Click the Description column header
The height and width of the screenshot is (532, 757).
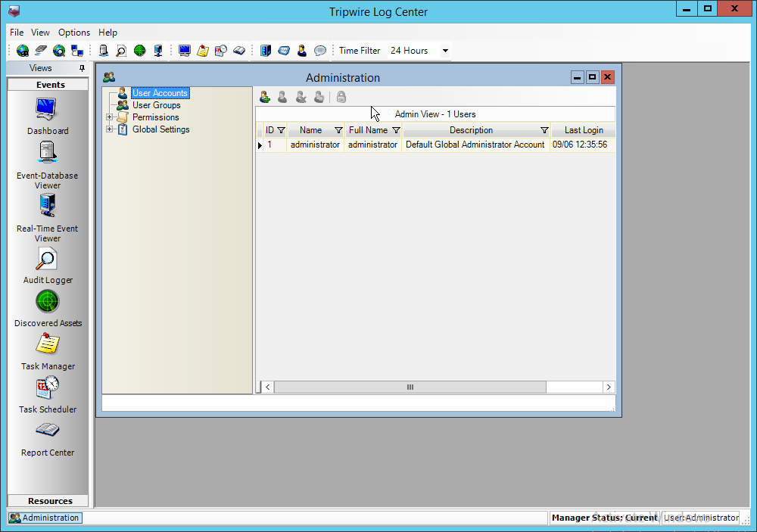[471, 130]
